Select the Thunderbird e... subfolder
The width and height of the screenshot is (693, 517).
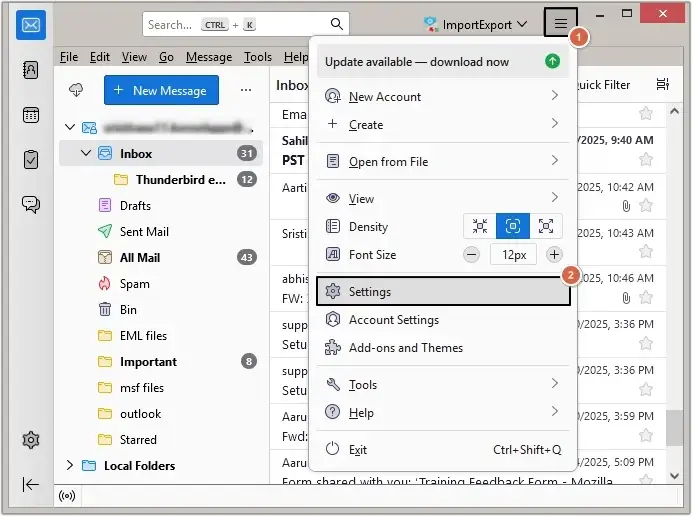[x=161, y=179]
